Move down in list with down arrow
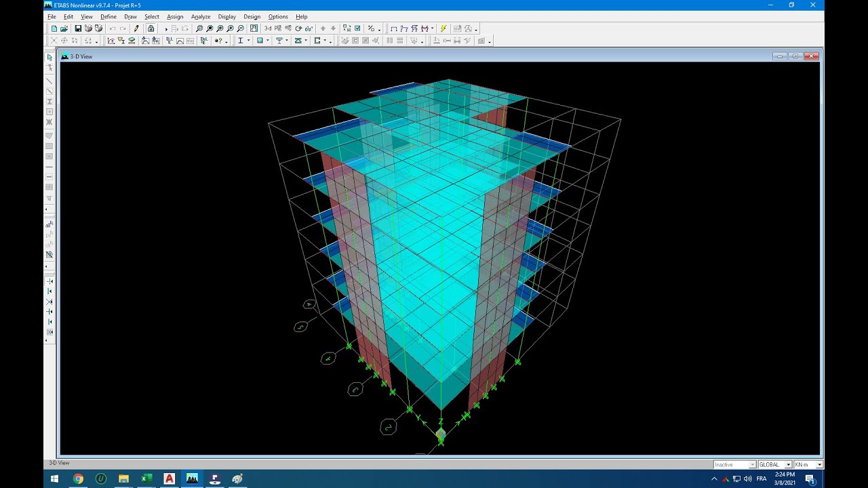 (x=333, y=28)
